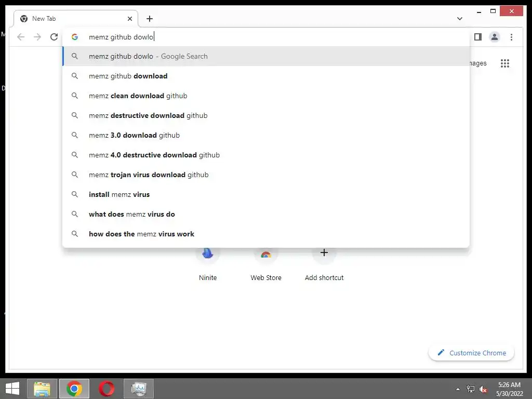Maximize the Chrome window

click(493, 11)
